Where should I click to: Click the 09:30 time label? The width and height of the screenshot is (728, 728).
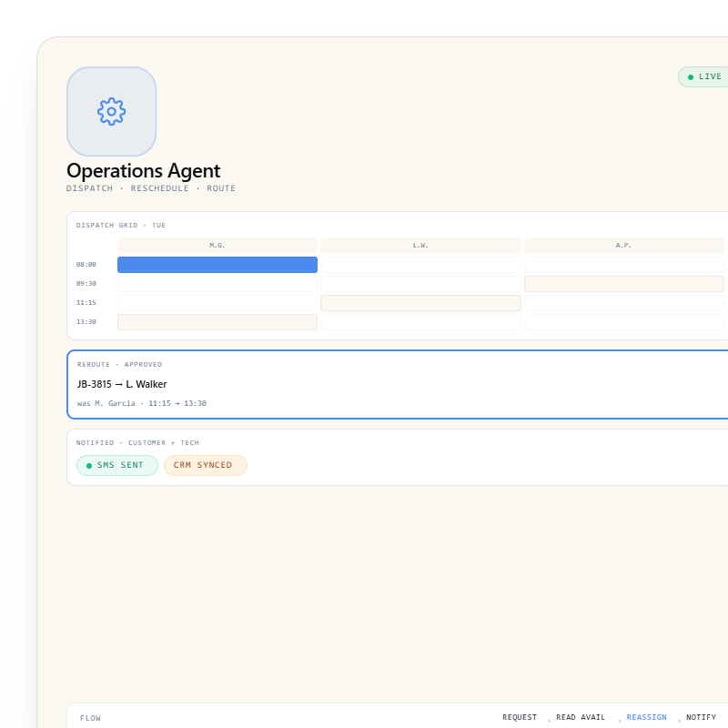86,284
